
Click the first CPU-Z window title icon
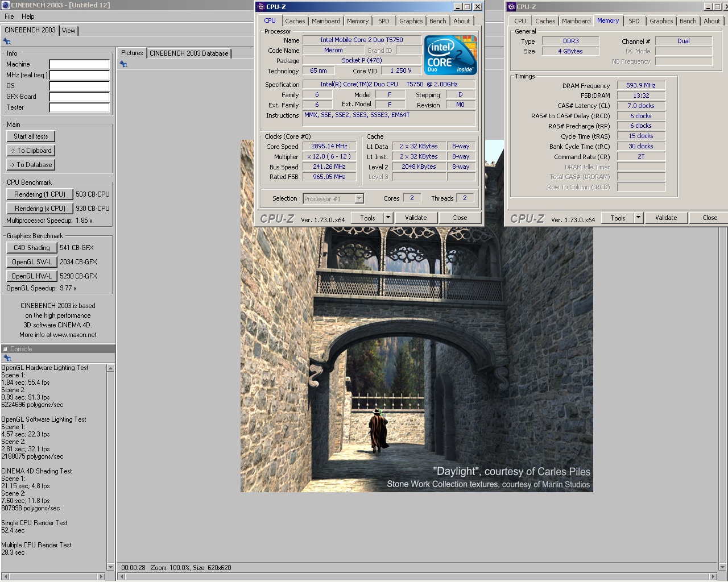(x=261, y=7)
